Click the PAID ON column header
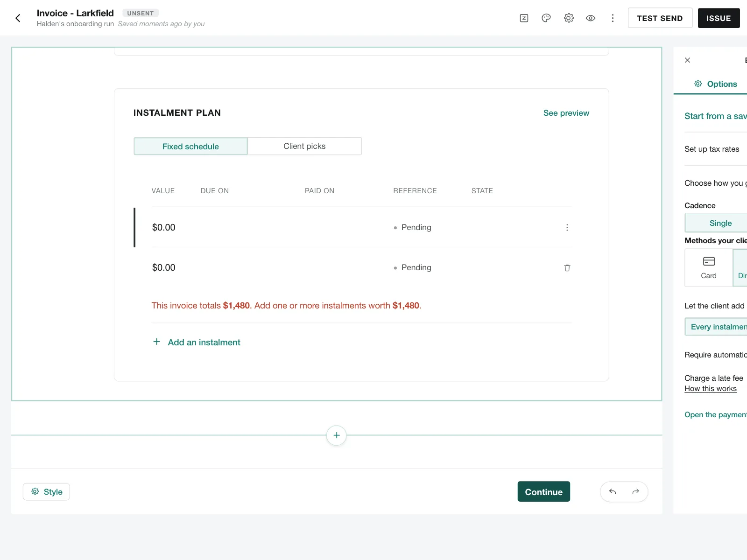The image size is (747, 560). pyautogui.click(x=319, y=191)
